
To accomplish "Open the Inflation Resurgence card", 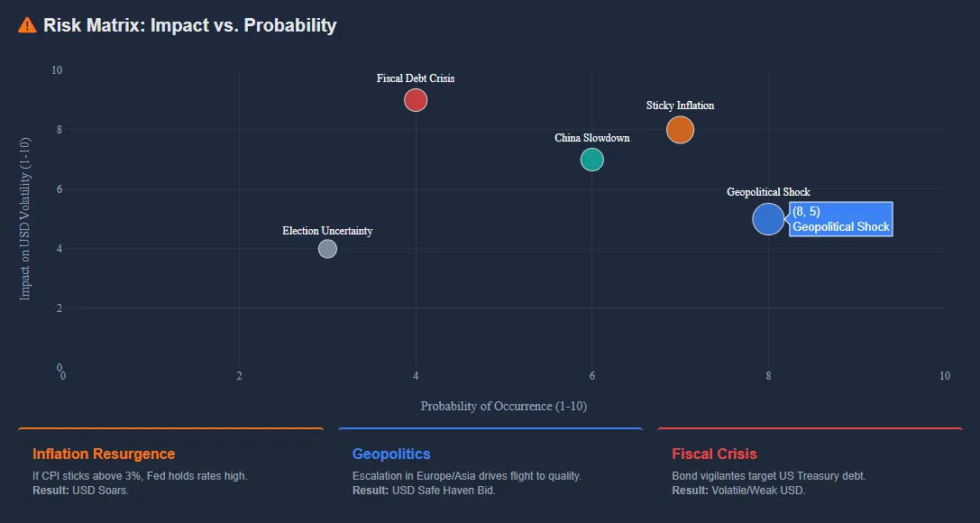I will 104,454.
